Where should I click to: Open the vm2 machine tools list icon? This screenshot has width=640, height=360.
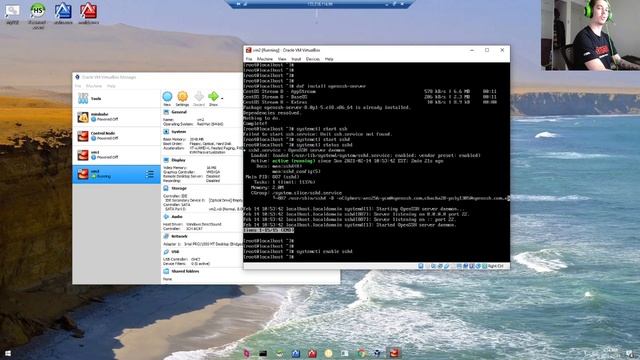[x=150, y=174]
